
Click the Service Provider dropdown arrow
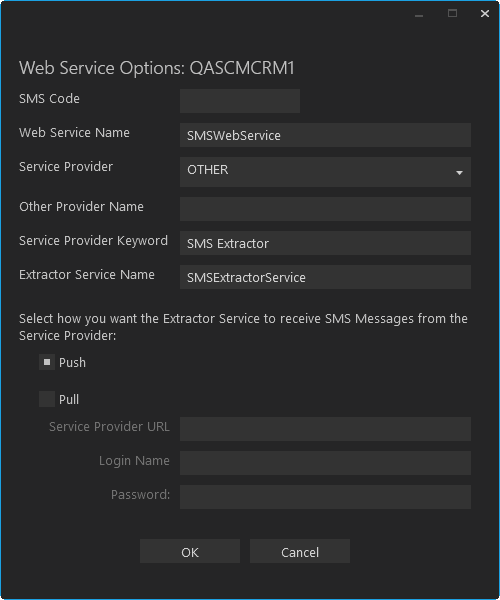459,173
